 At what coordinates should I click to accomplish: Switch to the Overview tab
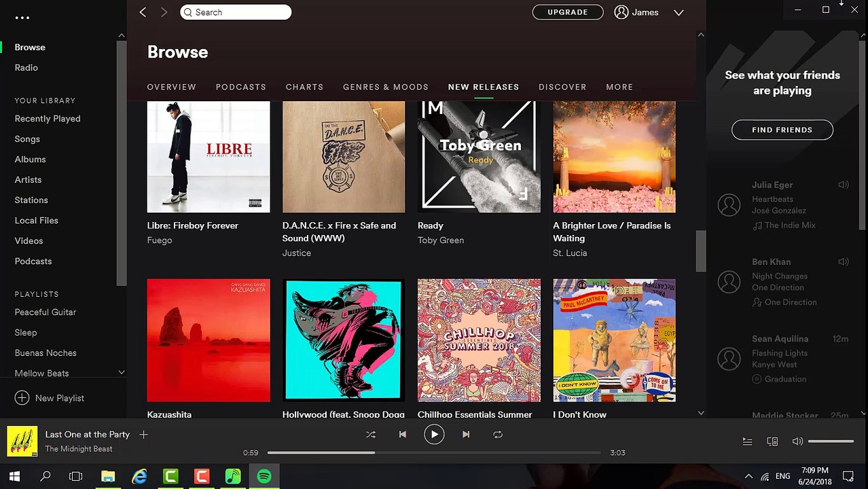tap(172, 87)
